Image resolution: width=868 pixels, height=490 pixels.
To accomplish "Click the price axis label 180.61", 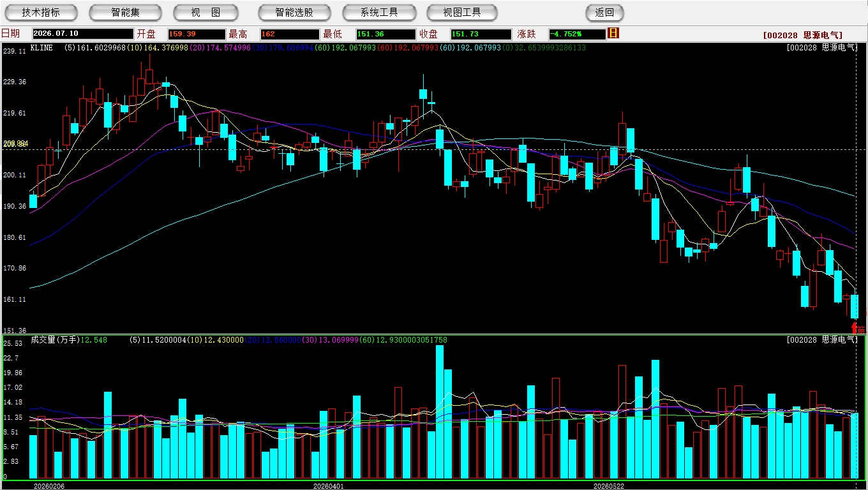I will pyautogui.click(x=15, y=238).
